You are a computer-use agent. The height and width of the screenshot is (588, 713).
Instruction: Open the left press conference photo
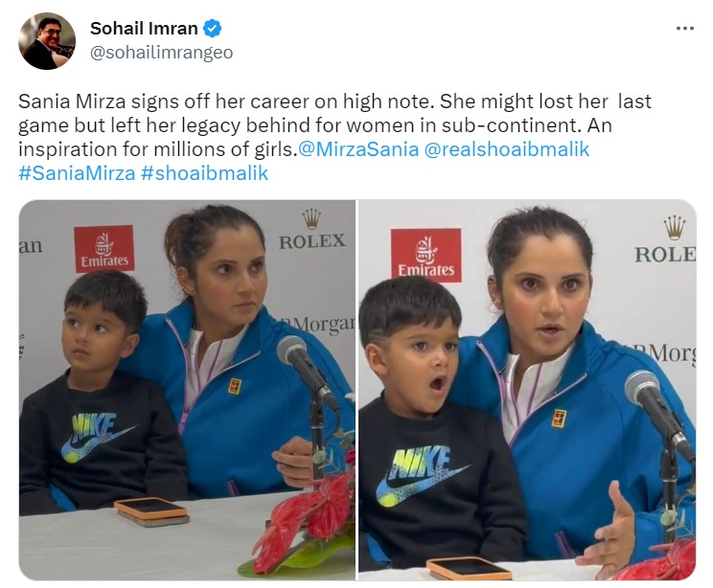(187, 390)
